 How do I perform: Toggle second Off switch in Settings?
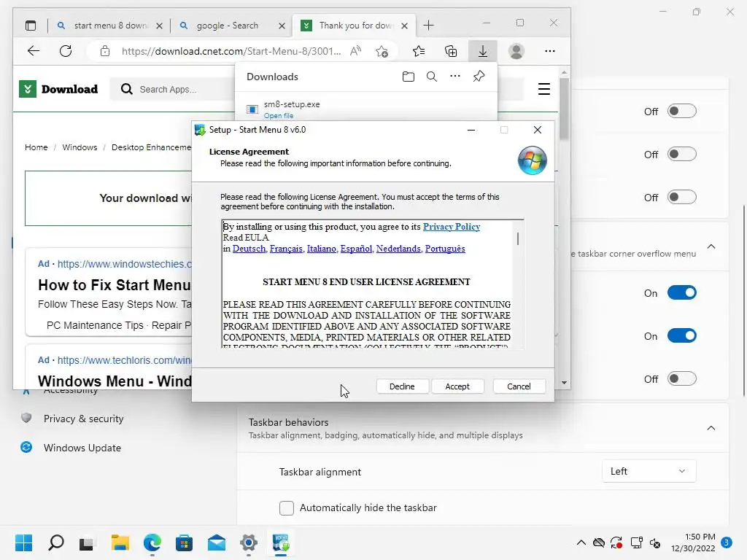point(682,154)
